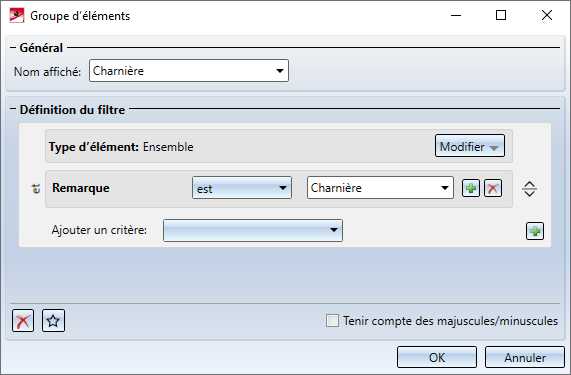Collapse the Général section
The width and height of the screenshot is (571, 375).
(13, 48)
